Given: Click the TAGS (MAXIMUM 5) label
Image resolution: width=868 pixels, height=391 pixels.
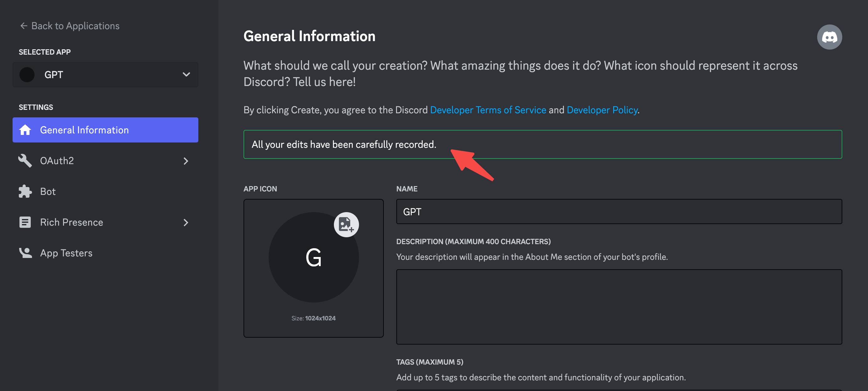Looking at the screenshot, I should [430, 362].
